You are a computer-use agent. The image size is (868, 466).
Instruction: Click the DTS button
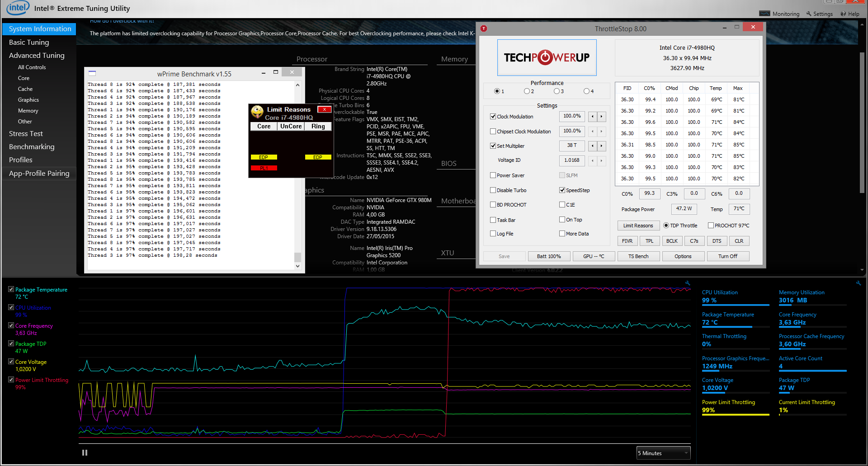(x=717, y=241)
